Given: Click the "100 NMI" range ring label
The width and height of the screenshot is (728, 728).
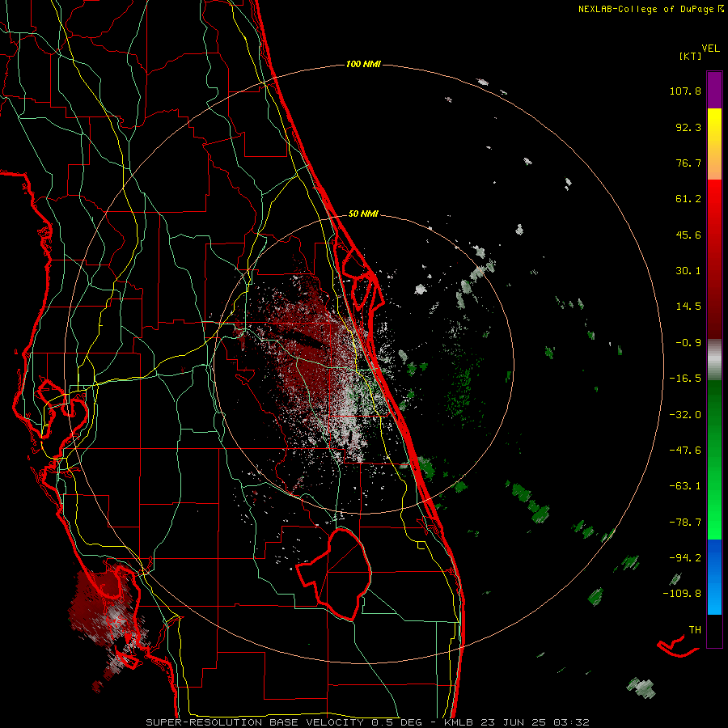Looking at the screenshot, I should point(363,64).
